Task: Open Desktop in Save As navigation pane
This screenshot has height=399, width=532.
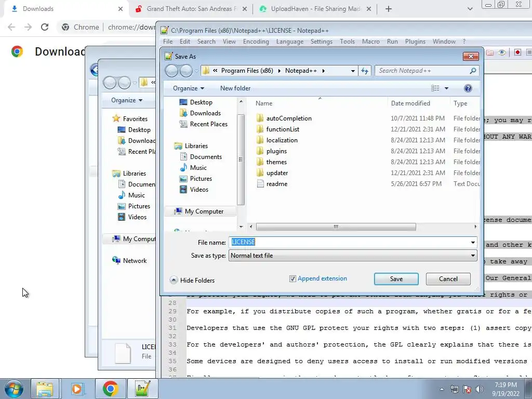Action: coord(201,102)
